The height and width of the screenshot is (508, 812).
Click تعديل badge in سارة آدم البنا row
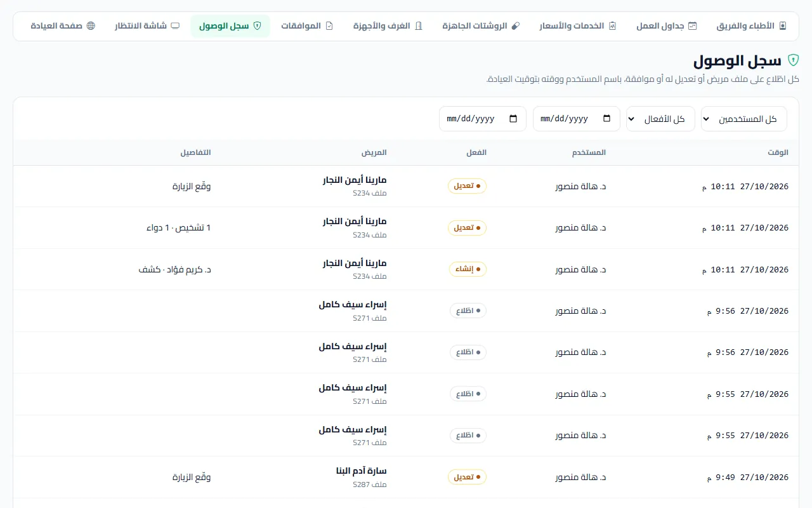[467, 477]
